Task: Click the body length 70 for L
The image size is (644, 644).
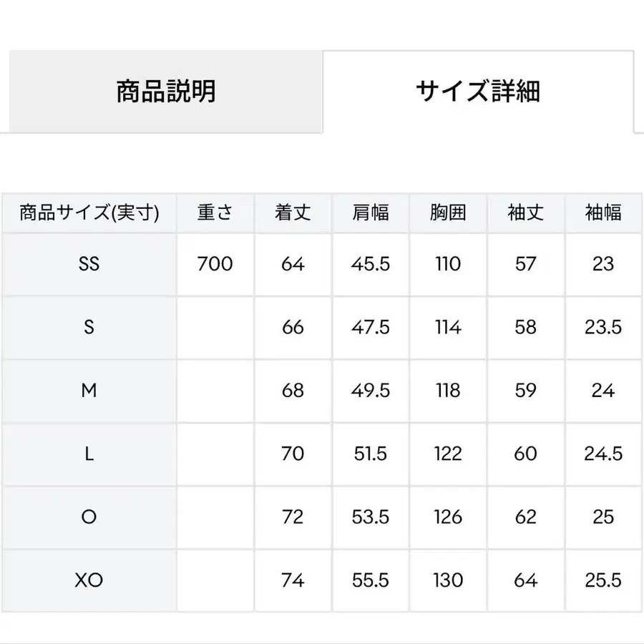Action: [x=293, y=454]
